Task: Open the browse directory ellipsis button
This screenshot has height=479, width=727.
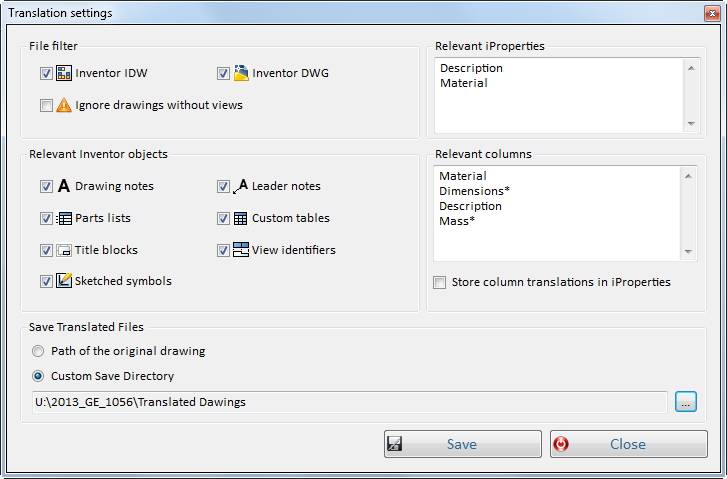Action: (x=685, y=402)
